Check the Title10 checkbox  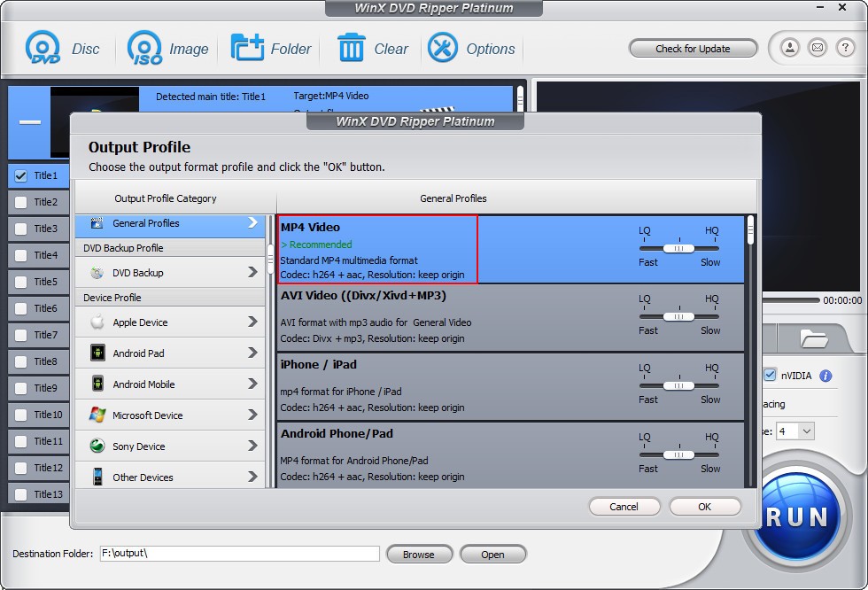[x=20, y=415]
